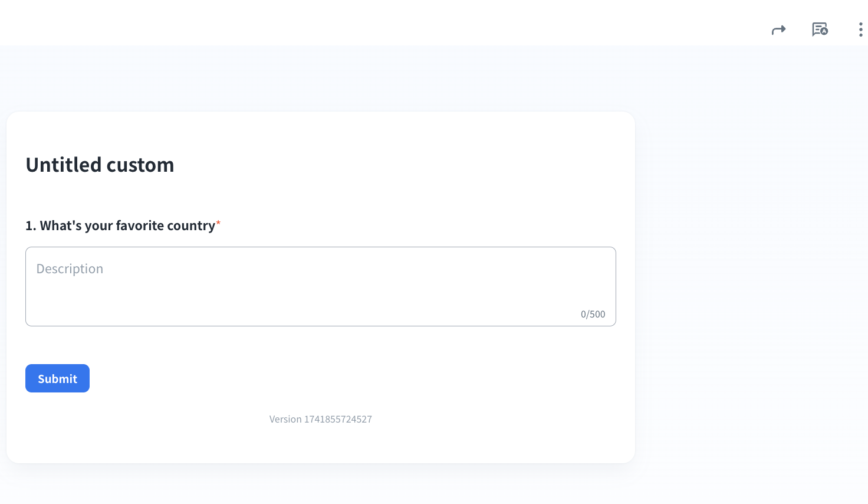Open the translation comment icon

coord(820,30)
